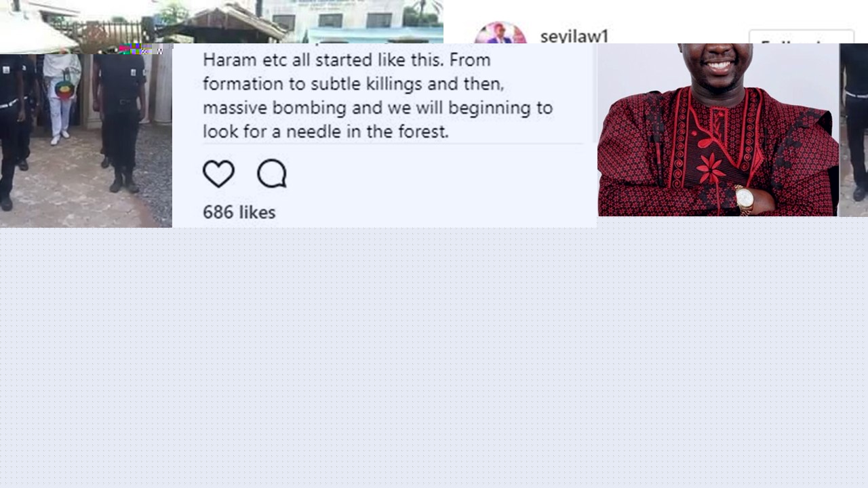868x488 pixels.
Task: Click the blue-roofed building in the top photo
Action: [374, 34]
